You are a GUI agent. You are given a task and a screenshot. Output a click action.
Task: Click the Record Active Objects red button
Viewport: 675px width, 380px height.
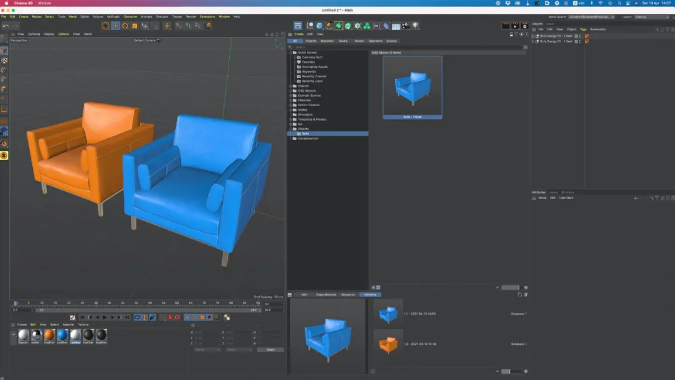click(x=170, y=318)
